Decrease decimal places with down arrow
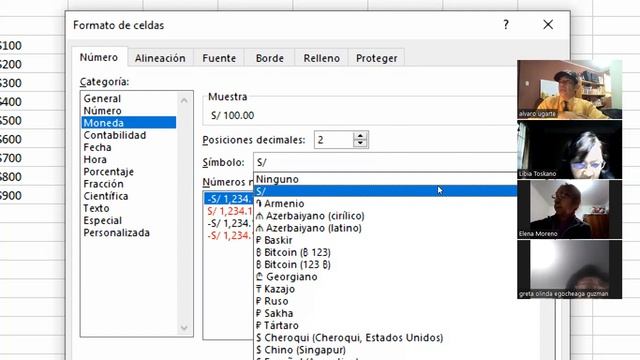The image size is (640, 360). [x=360, y=144]
